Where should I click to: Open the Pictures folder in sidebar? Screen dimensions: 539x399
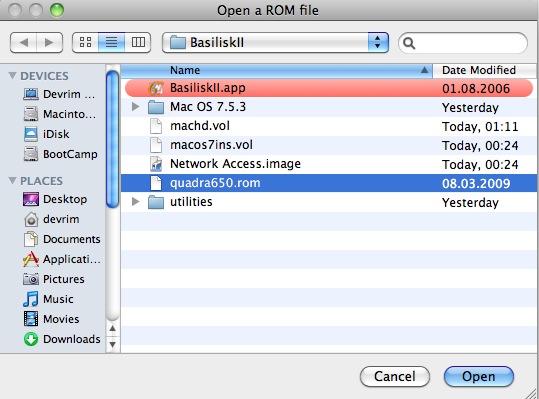(x=54, y=279)
